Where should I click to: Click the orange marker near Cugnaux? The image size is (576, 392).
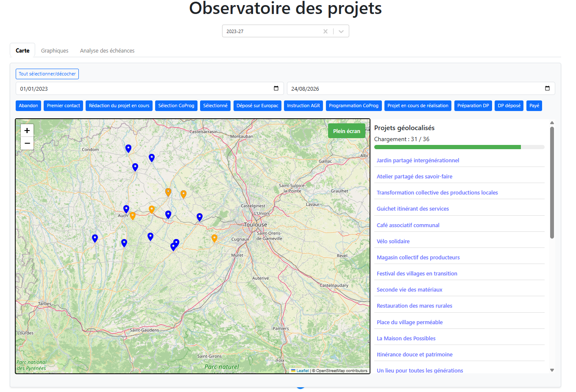214,238
